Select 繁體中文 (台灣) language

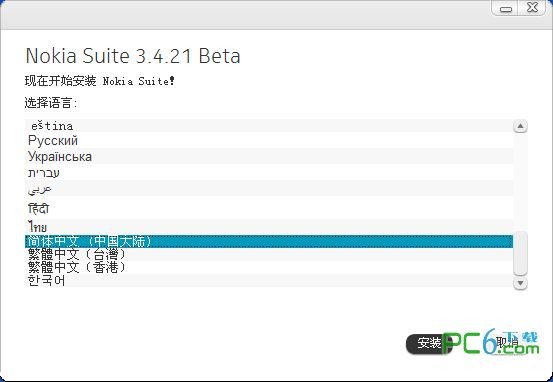pos(269,254)
